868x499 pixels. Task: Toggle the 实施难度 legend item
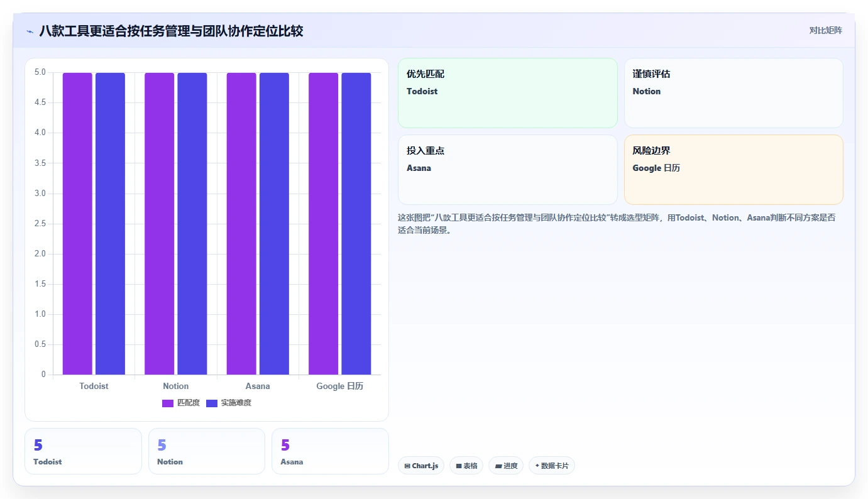tap(229, 403)
